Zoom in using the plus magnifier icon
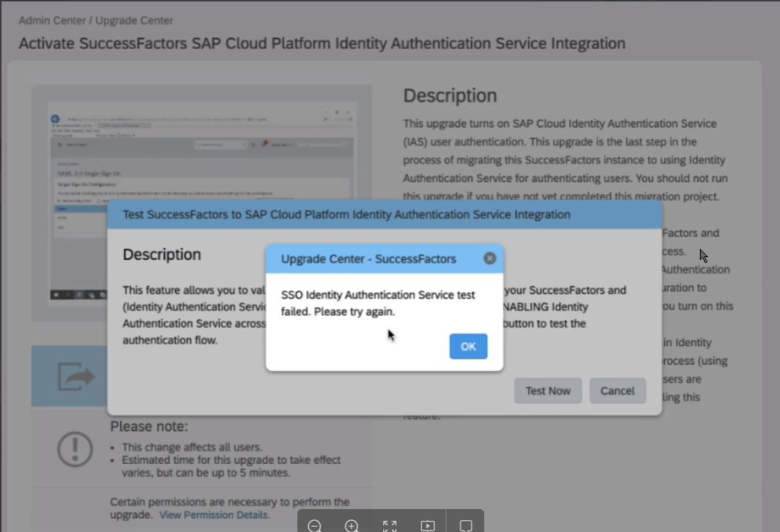Image resolution: width=780 pixels, height=532 pixels. pos(351,525)
